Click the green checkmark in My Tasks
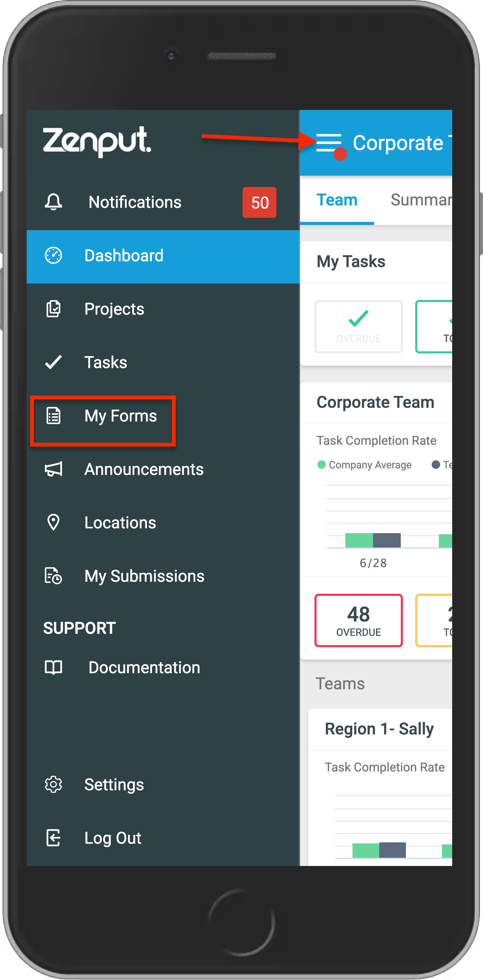 (358, 318)
